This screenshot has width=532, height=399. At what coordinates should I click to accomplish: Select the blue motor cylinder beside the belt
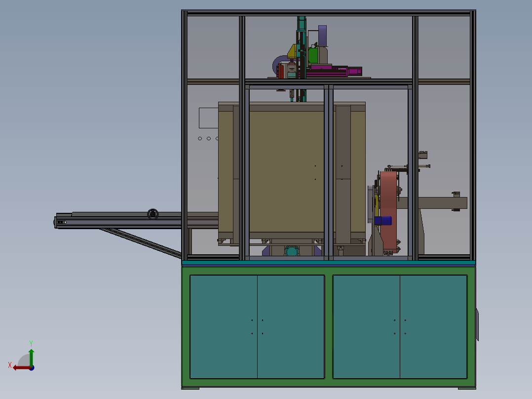[x=383, y=221]
